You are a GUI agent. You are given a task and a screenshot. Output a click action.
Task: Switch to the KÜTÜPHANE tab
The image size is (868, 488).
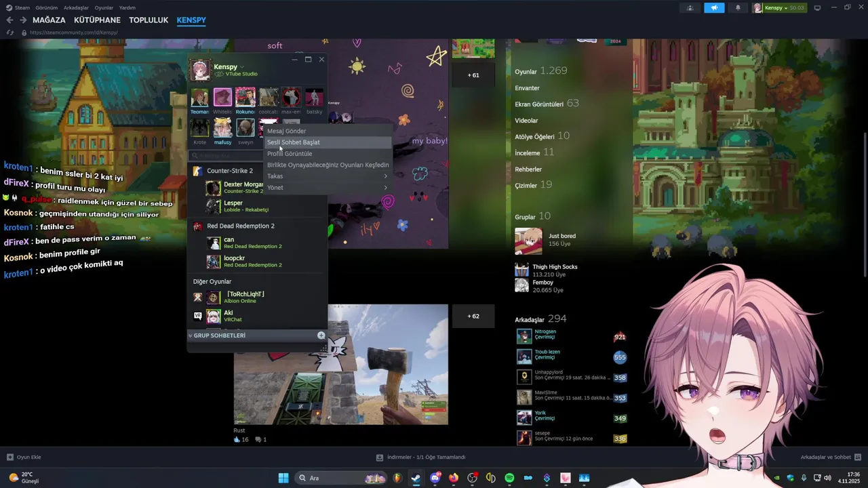click(98, 20)
